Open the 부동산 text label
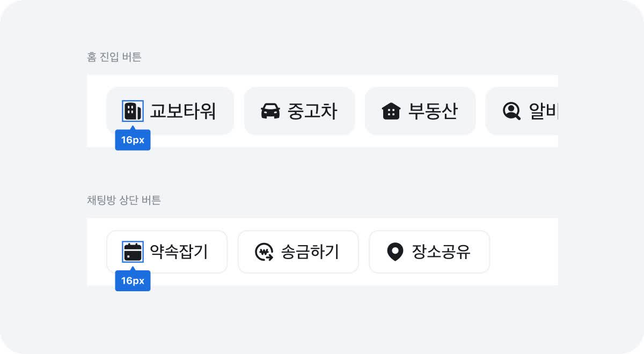Screen dimensions: 644x354 point(433,111)
